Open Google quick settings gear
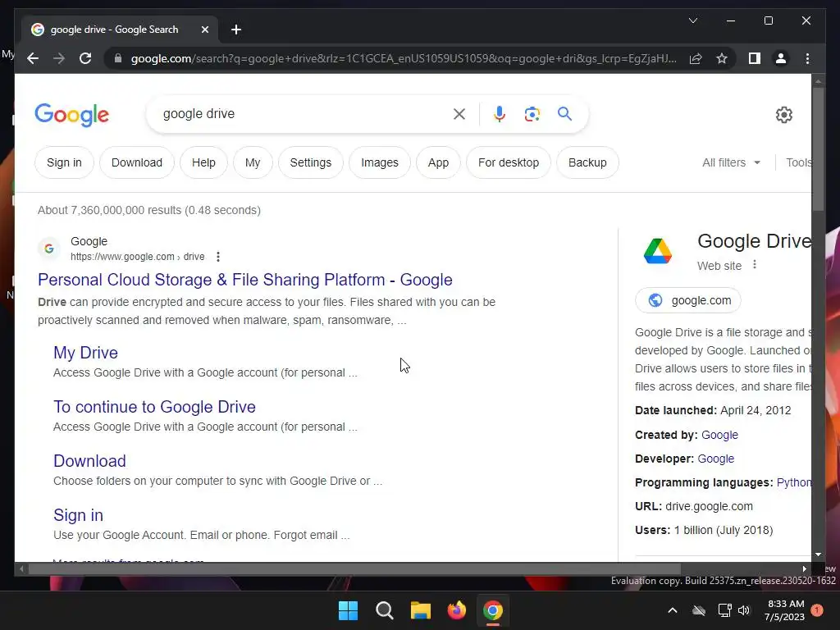The width and height of the screenshot is (840, 630). [x=783, y=115]
